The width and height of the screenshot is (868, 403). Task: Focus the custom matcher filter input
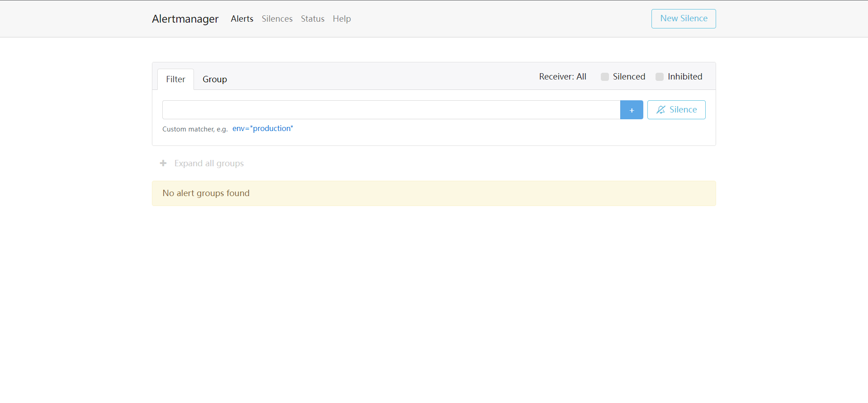[x=391, y=110]
